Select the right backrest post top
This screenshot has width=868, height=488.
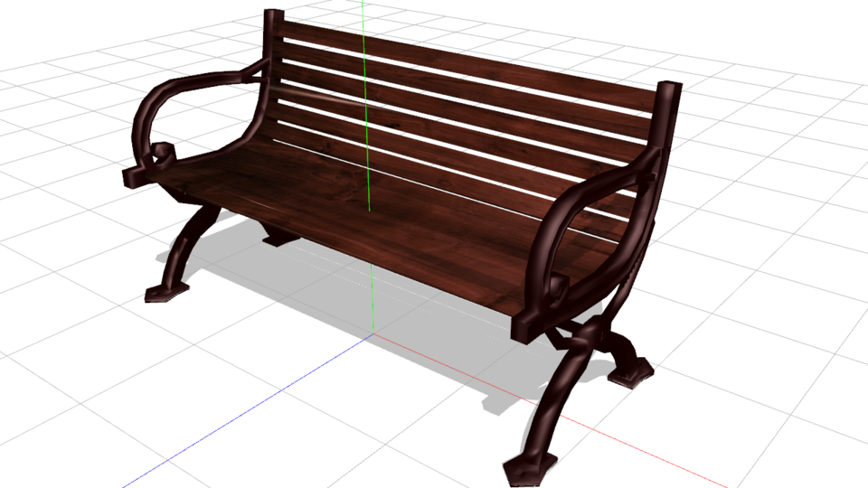tap(670, 89)
